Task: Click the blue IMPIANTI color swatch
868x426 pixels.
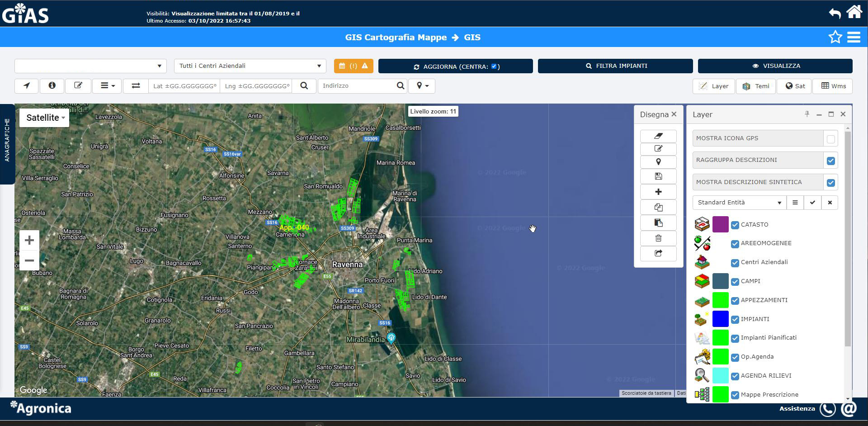Action: (720, 319)
